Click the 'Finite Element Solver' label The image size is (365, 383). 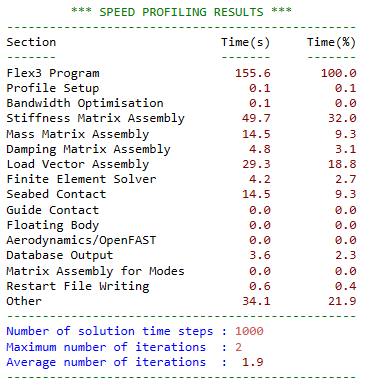coord(81,179)
